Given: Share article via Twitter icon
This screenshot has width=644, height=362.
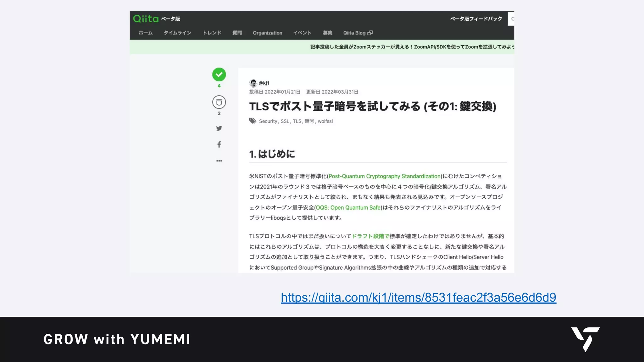Looking at the screenshot, I should (x=219, y=128).
